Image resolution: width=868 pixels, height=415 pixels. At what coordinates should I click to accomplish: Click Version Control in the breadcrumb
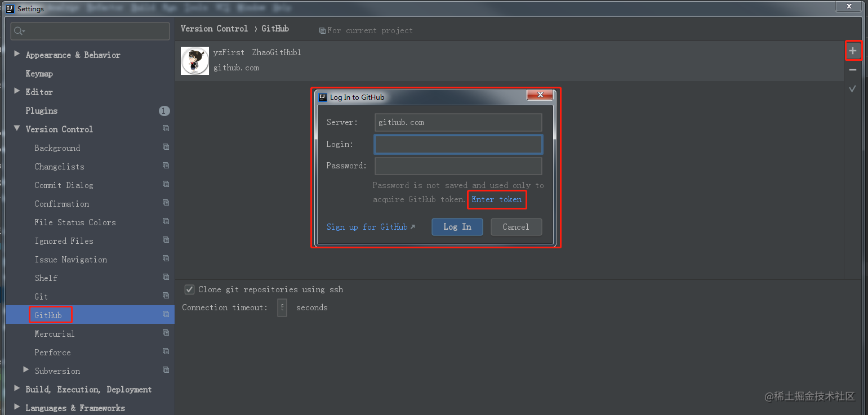[x=214, y=29]
